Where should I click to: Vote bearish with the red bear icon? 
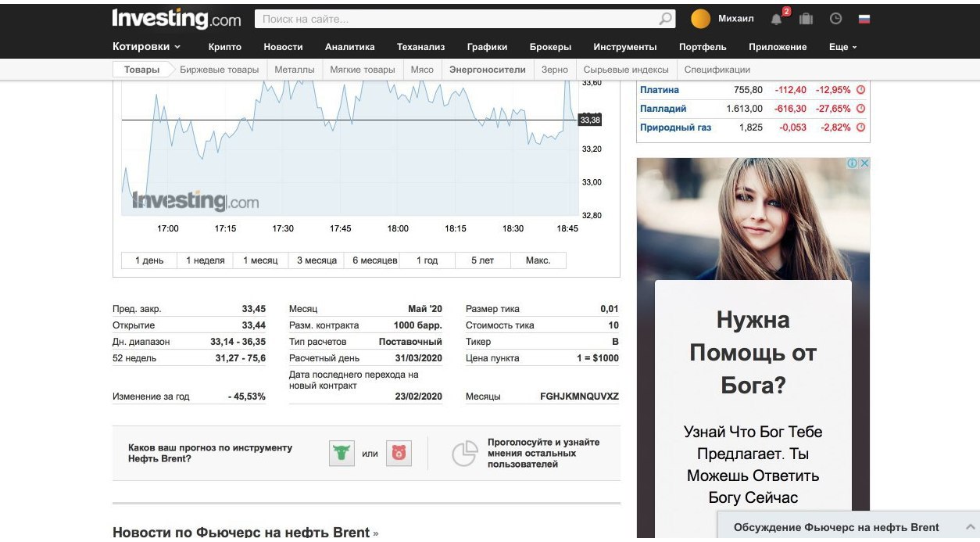coord(399,453)
